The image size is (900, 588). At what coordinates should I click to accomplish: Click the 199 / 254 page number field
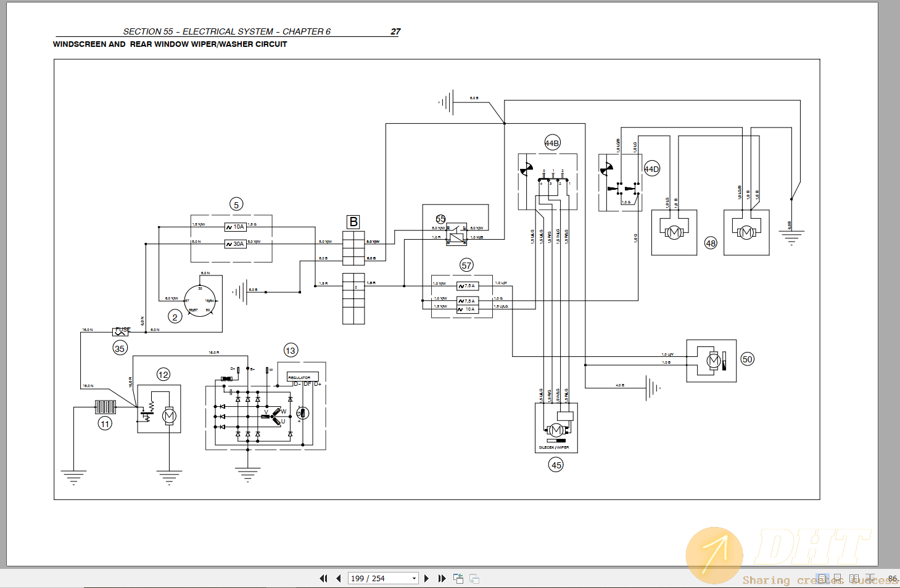[376, 578]
